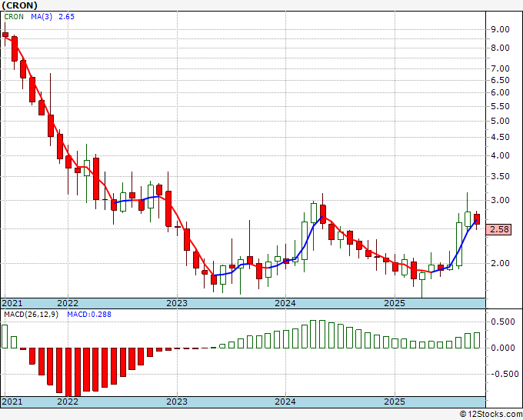Click the 9.00 price axis label
The image size is (523, 420).
click(x=500, y=29)
